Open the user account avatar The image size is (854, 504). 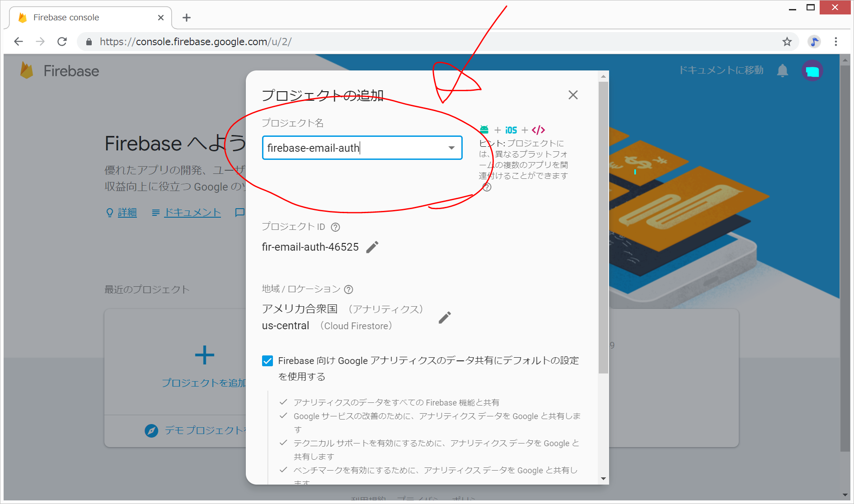coord(812,71)
